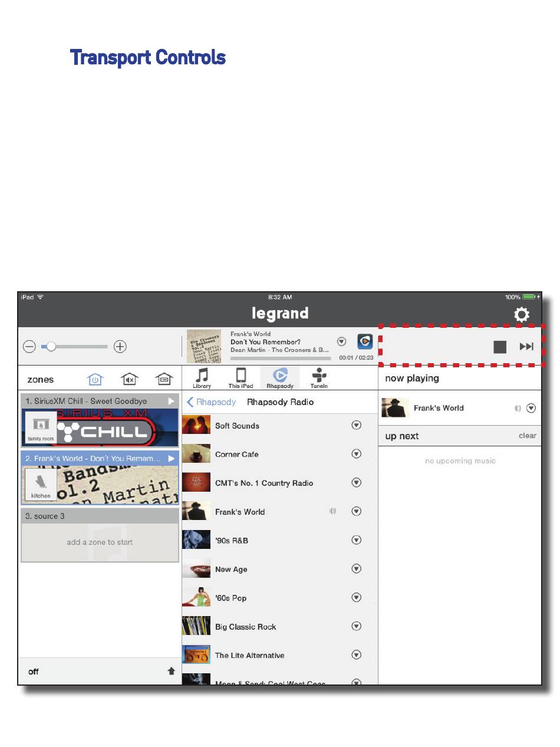The height and width of the screenshot is (747, 560).
Task: Adjust the volume slider
Action: pyautogui.click(x=74, y=347)
